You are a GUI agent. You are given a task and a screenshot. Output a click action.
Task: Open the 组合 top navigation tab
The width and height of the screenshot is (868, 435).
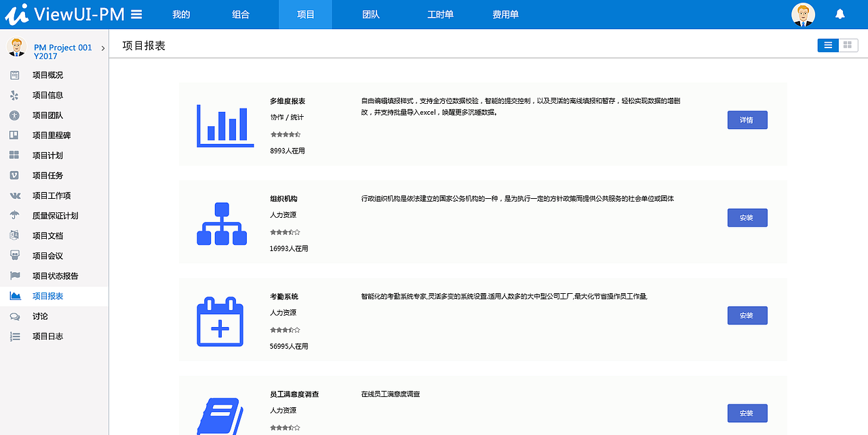[241, 14]
